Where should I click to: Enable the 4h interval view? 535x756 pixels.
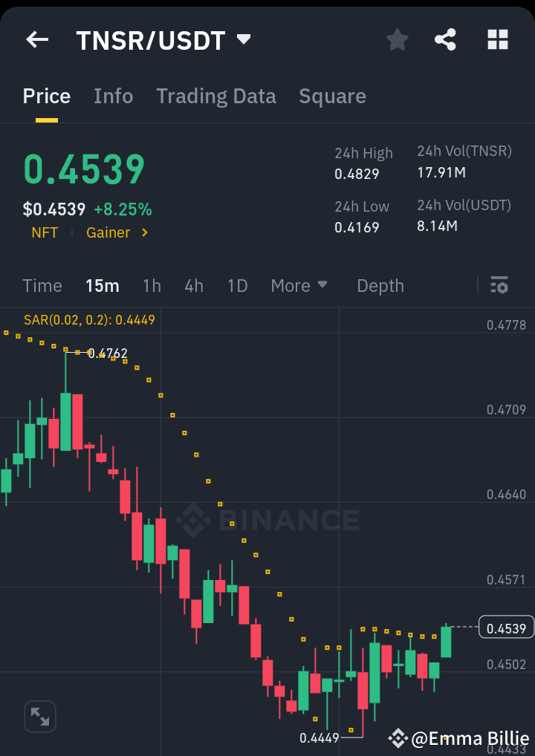pyautogui.click(x=194, y=285)
